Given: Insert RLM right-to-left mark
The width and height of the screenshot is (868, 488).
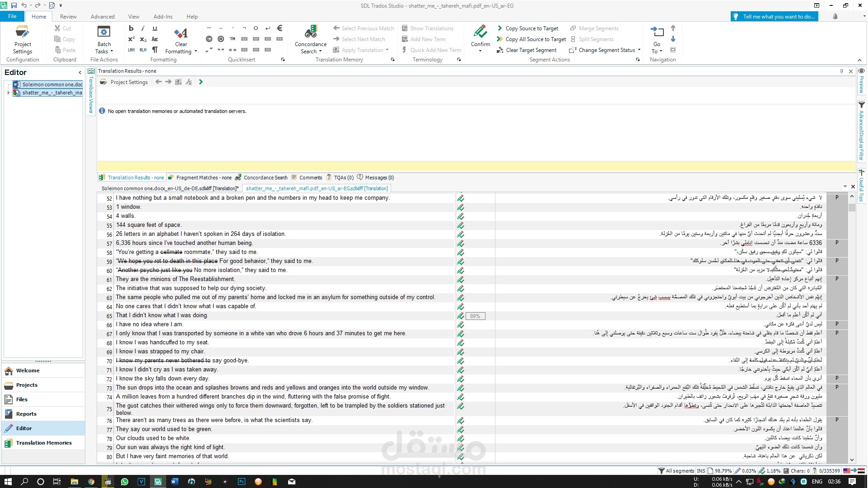Looking at the screenshot, I should tap(143, 50).
